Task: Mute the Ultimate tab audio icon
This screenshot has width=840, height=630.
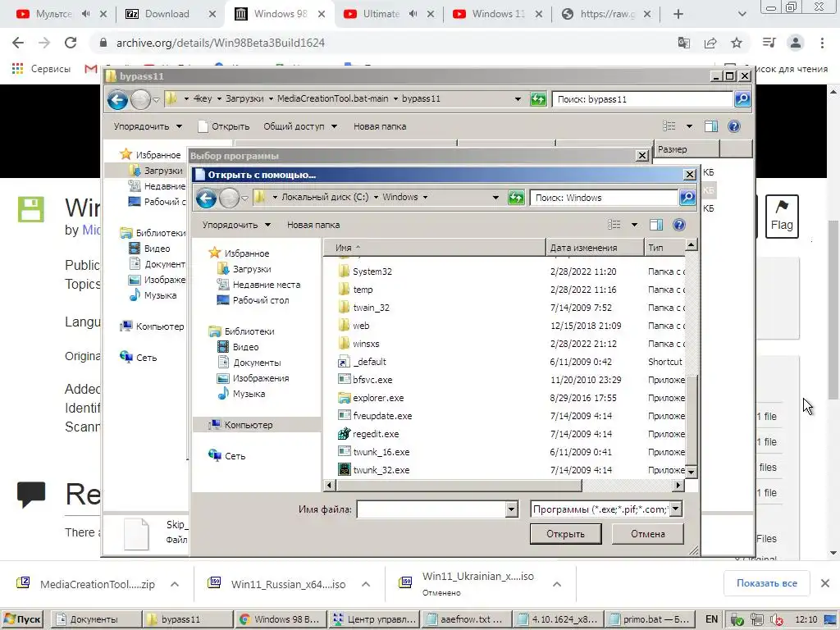Action: click(413, 14)
